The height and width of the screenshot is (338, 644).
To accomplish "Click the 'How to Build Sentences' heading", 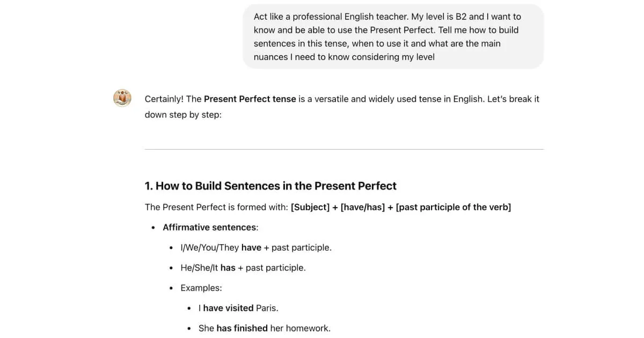I will [270, 186].
